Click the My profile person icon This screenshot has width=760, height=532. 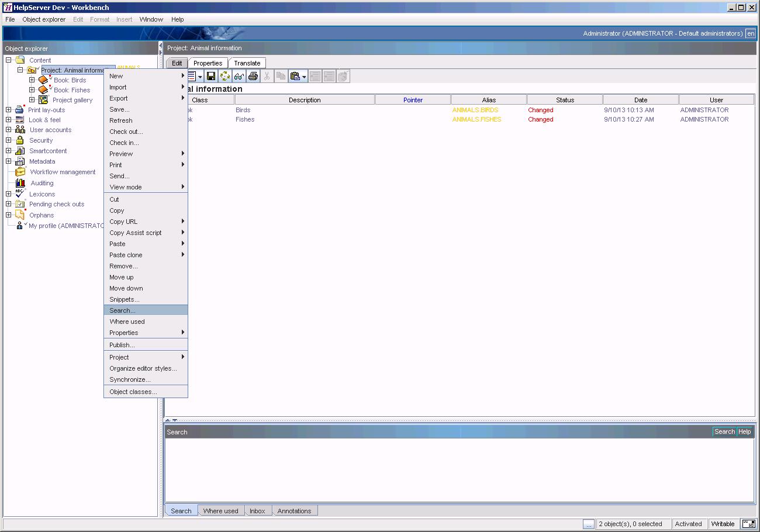(x=20, y=226)
